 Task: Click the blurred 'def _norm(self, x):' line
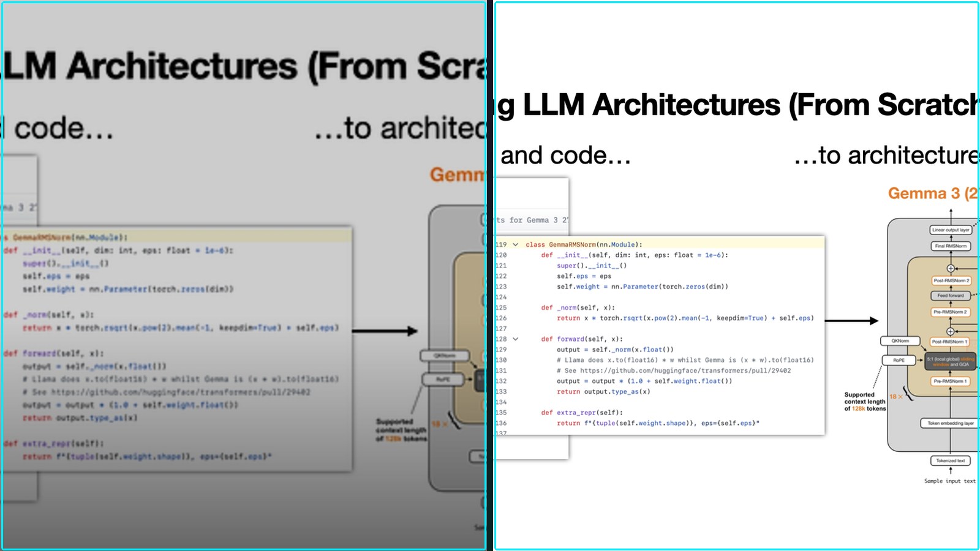click(49, 315)
